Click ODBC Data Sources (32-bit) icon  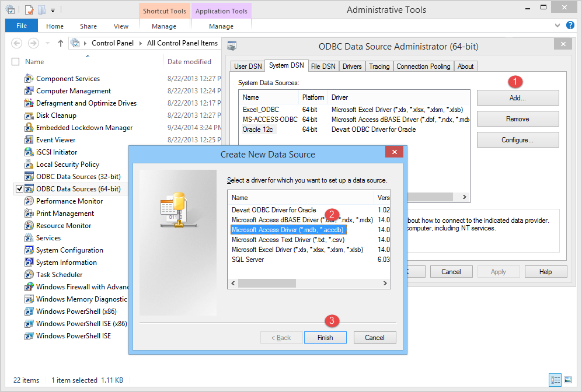[x=29, y=177]
